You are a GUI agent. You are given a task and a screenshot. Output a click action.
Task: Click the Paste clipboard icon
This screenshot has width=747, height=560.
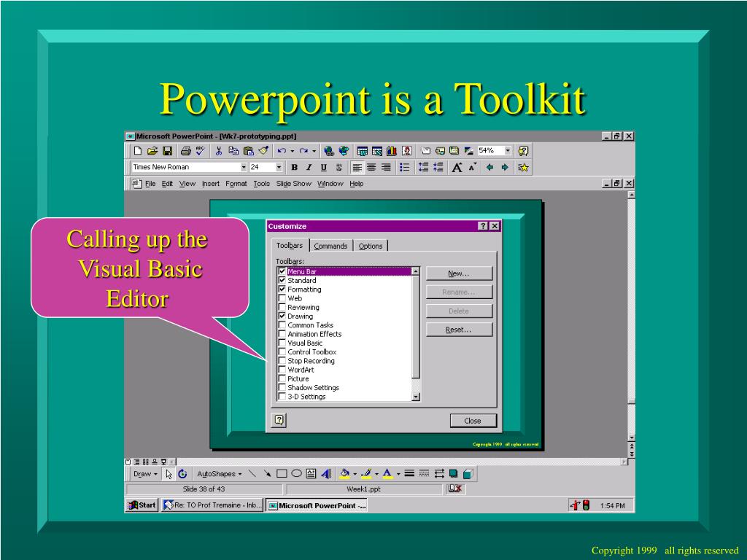point(249,151)
